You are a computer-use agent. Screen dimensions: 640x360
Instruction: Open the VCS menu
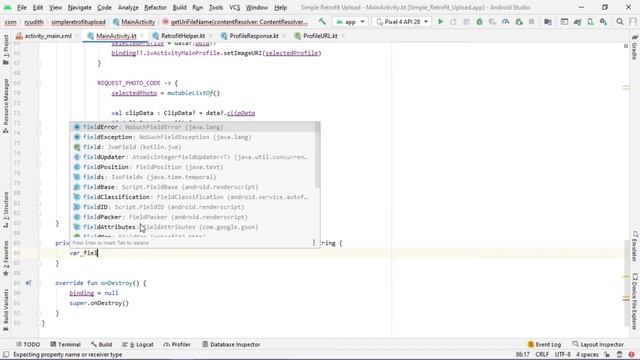[x=234, y=7]
